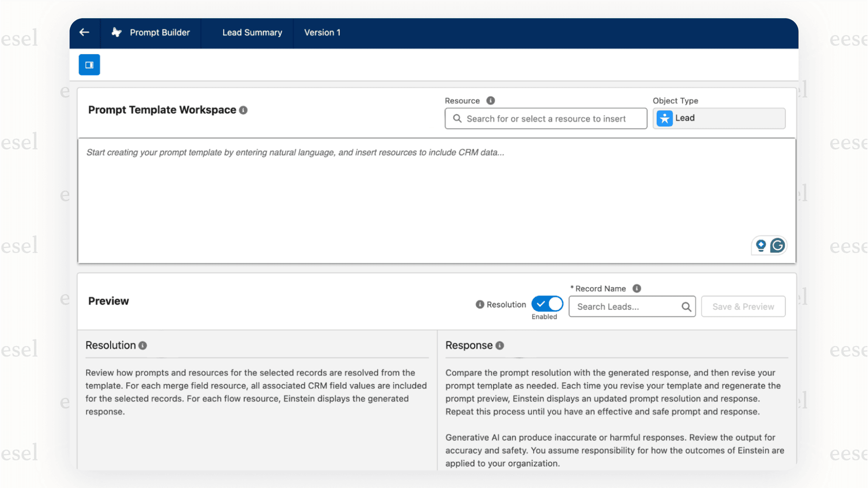Click the Prompt Builder Einstein icon in the navbar

(x=116, y=32)
